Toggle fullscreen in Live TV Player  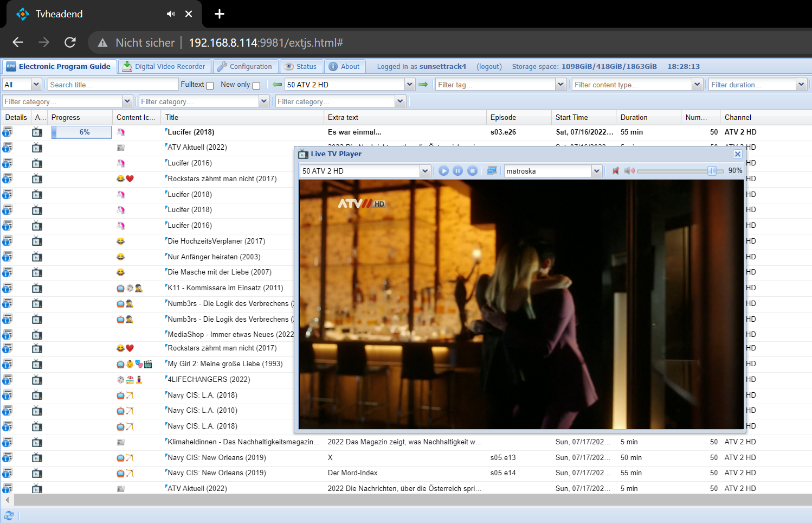click(x=492, y=171)
